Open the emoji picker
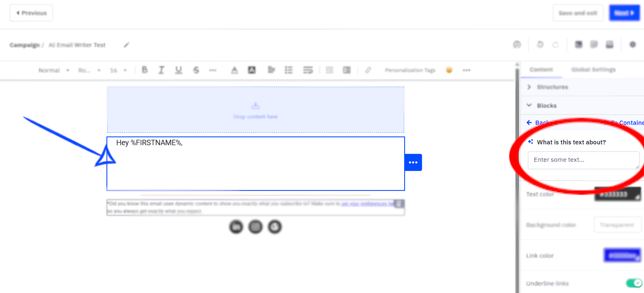 click(x=449, y=70)
